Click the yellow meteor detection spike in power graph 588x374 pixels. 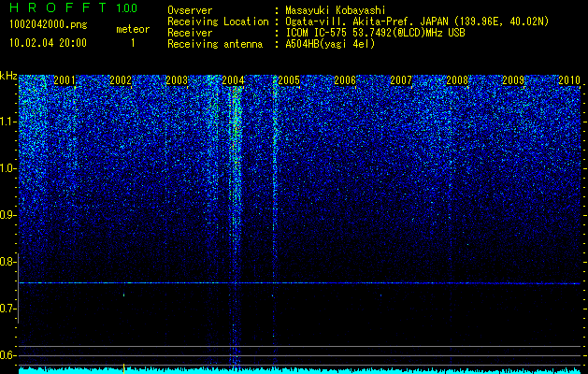(123, 368)
